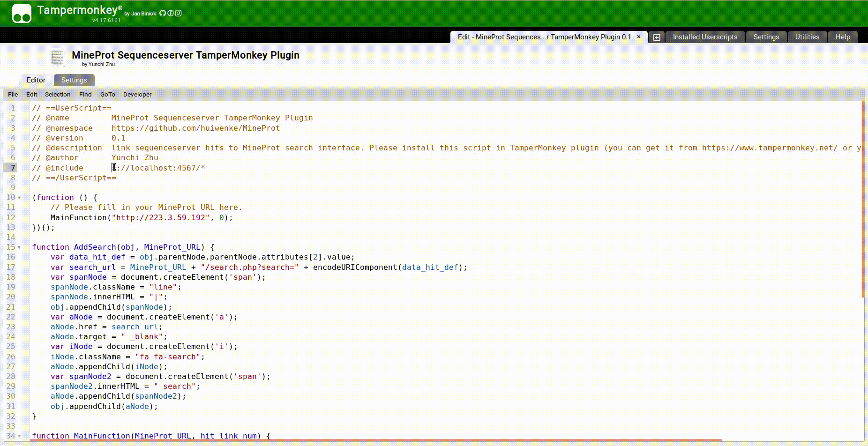The image size is (868, 446).
Task: Open the Selection menu
Action: [58, 94]
